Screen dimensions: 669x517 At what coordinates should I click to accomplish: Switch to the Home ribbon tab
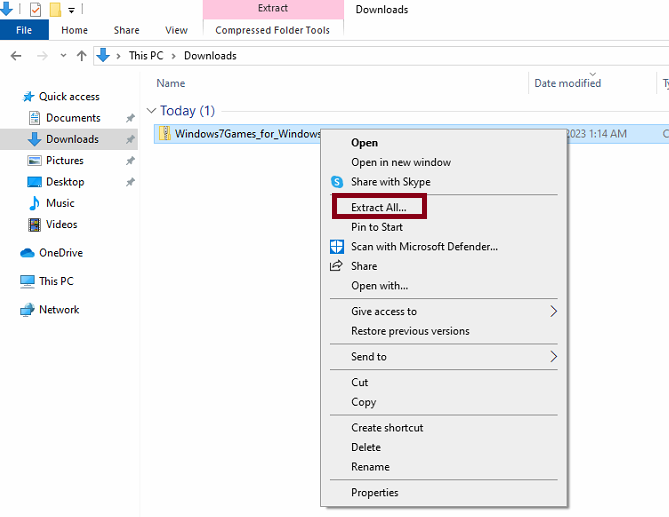(75, 30)
